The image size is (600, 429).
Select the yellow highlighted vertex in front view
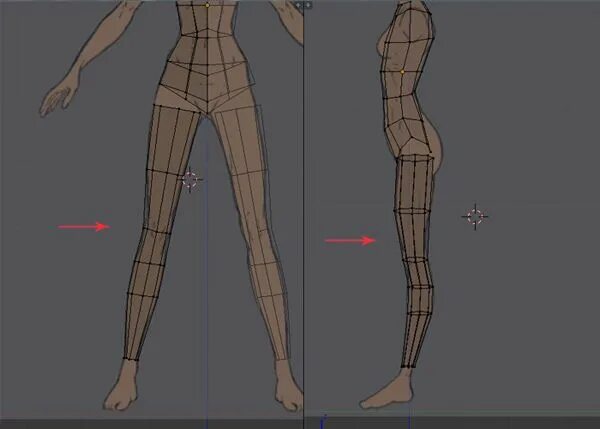[x=207, y=5]
